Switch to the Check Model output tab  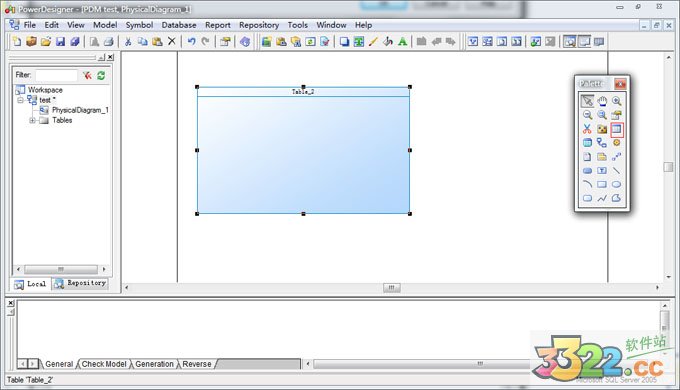104,364
